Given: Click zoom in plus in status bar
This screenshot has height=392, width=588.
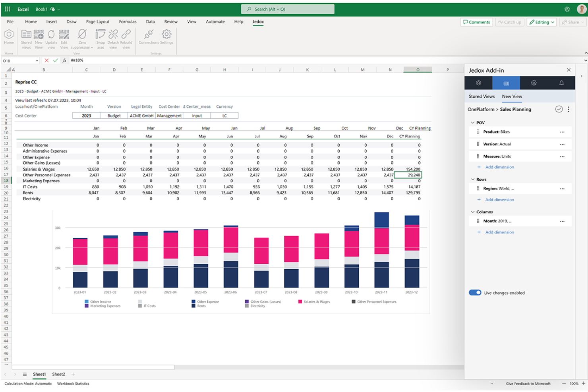Looking at the screenshot, I should coord(583,383).
